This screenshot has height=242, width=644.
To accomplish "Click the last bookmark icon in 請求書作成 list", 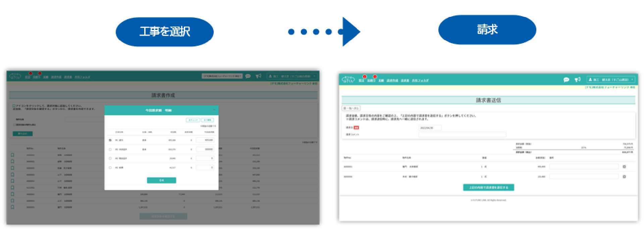I will click(x=12, y=207).
